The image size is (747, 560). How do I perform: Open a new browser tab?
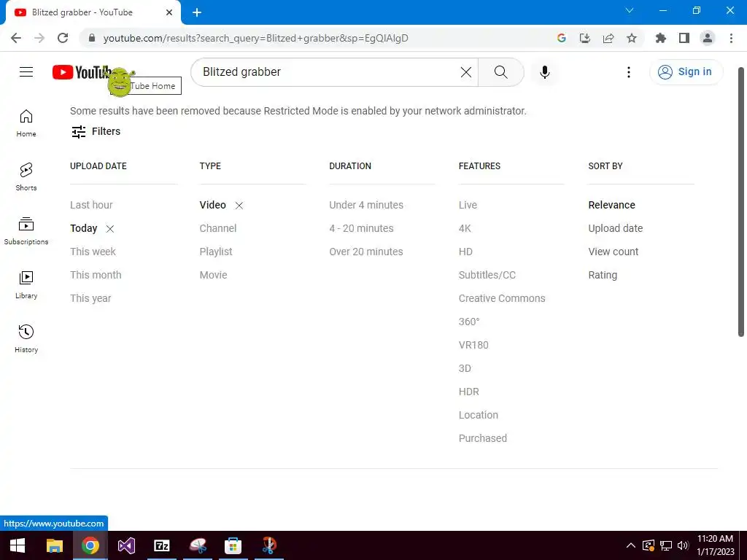click(197, 12)
